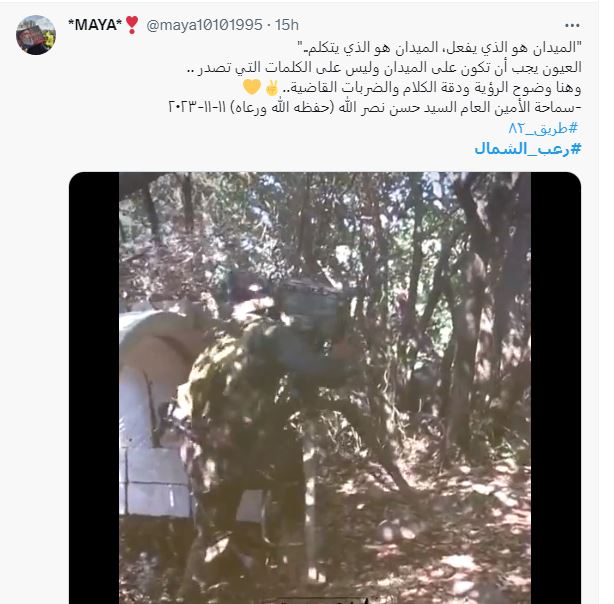This screenshot has width=614, height=604.
Task: Open the hashtag #طريق_٨٢
Action: coord(543,128)
